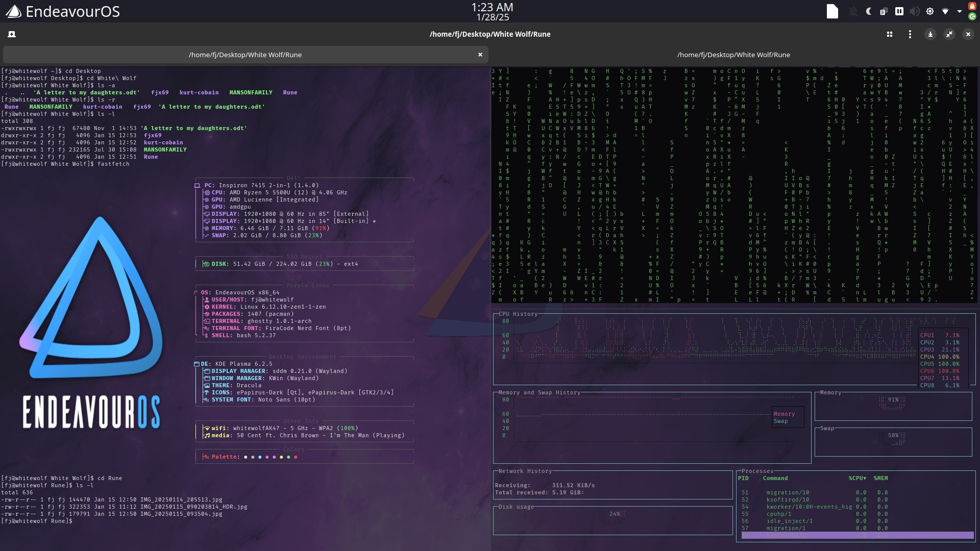Click the red dot in the Palette

pyautogui.click(x=296, y=457)
